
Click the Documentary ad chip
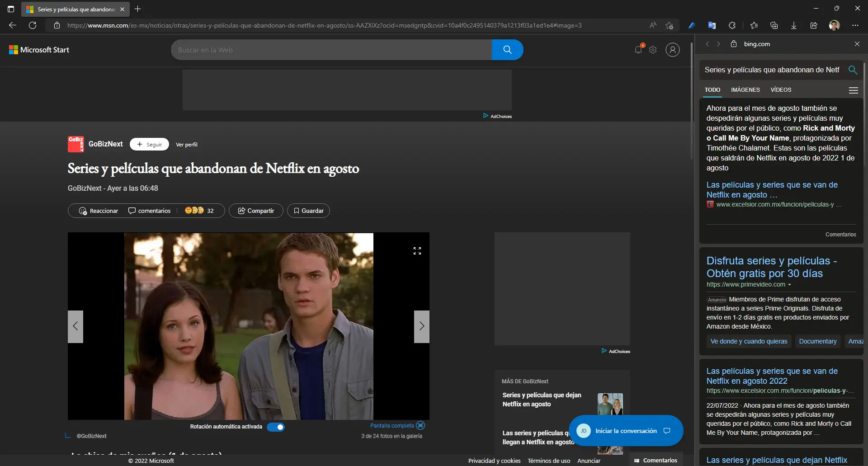pos(817,341)
